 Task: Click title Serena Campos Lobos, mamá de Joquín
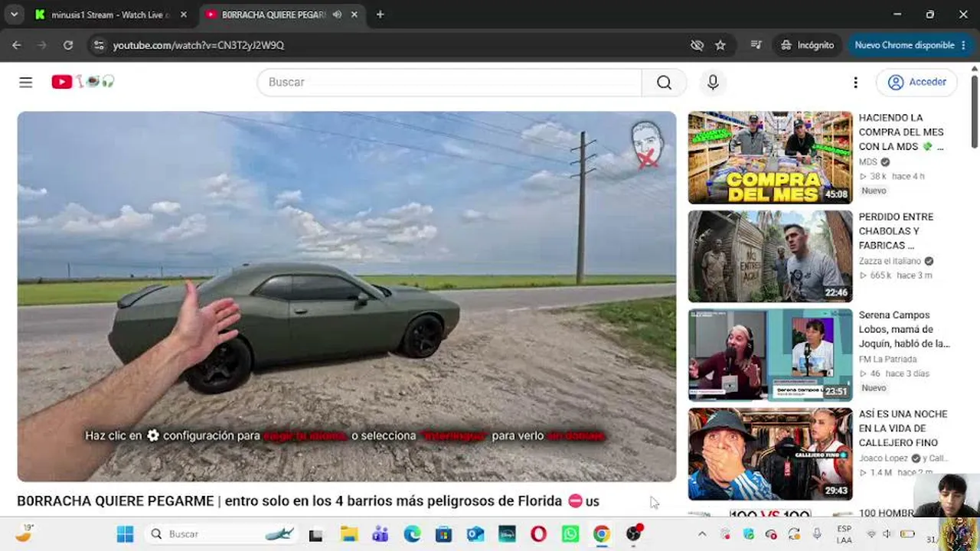(904, 330)
